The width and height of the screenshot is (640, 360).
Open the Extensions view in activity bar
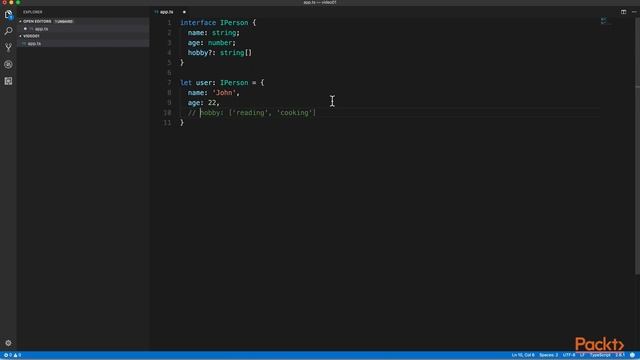pyautogui.click(x=8, y=81)
